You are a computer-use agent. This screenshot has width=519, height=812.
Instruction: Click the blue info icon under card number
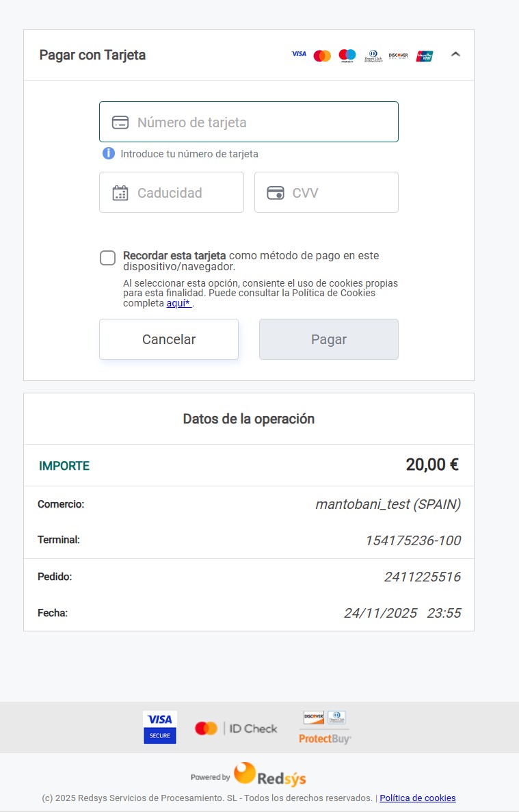pyautogui.click(x=108, y=153)
